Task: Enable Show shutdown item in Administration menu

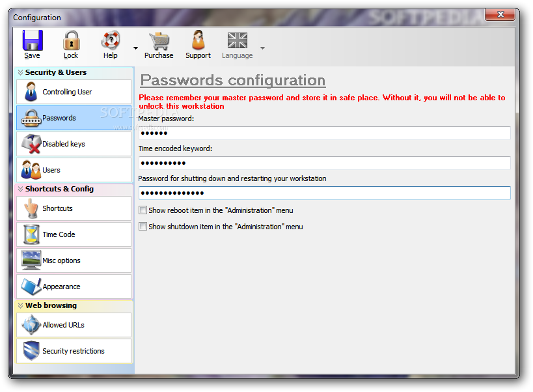Action: coord(143,227)
